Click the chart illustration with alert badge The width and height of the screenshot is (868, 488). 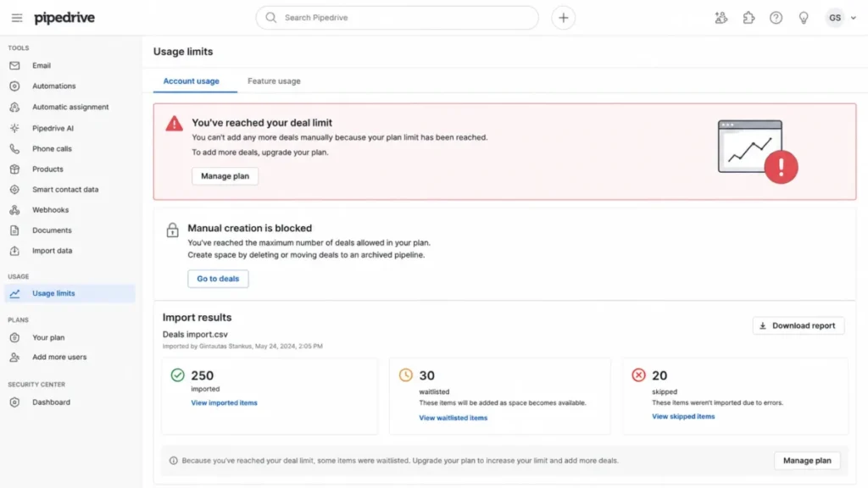click(757, 151)
